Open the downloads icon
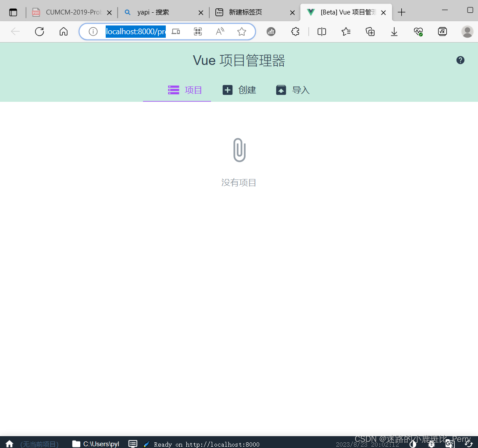The height and width of the screenshot is (448, 478). click(394, 32)
